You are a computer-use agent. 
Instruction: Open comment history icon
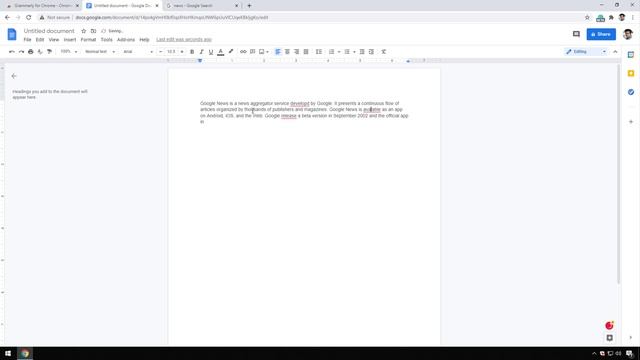576,34
